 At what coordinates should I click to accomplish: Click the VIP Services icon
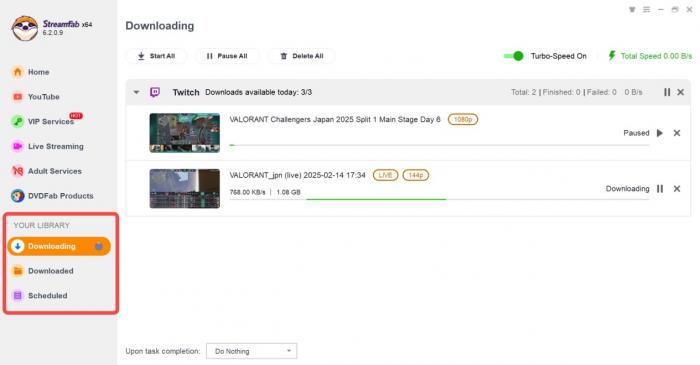(17, 121)
